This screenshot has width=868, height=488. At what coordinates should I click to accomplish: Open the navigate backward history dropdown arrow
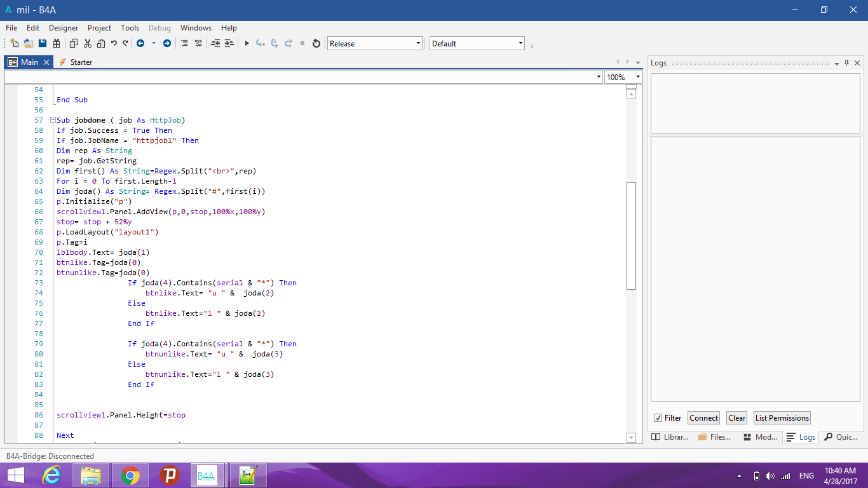[154, 43]
